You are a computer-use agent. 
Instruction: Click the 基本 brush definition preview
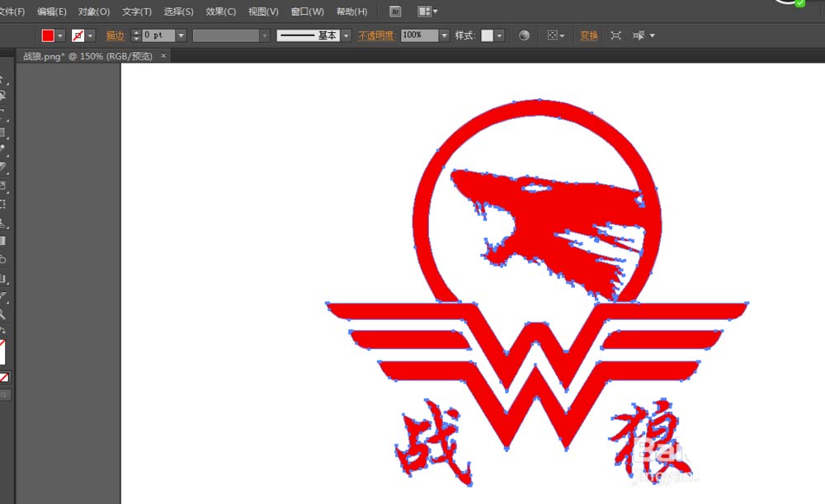pos(309,35)
